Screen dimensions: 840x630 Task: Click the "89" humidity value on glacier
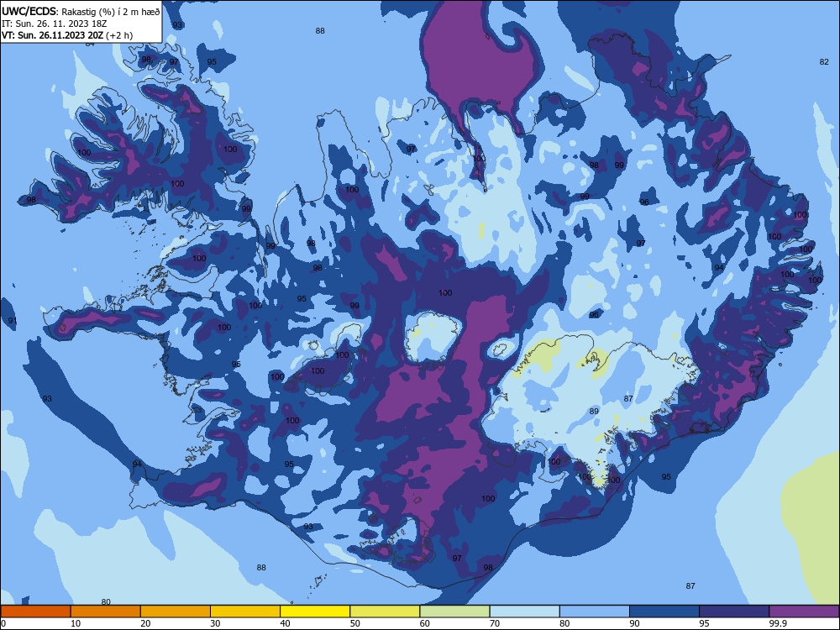point(594,412)
